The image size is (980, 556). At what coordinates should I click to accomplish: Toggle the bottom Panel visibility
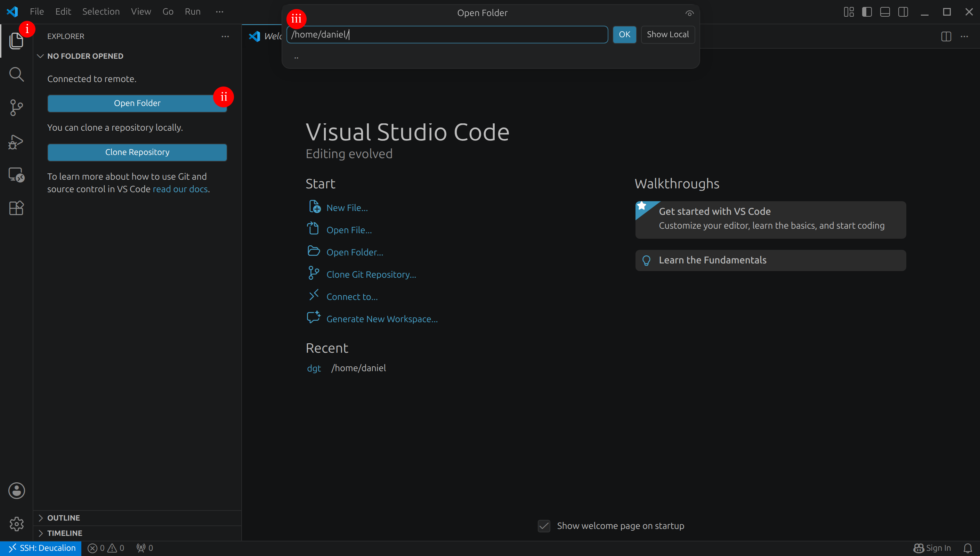tap(885, 12)
